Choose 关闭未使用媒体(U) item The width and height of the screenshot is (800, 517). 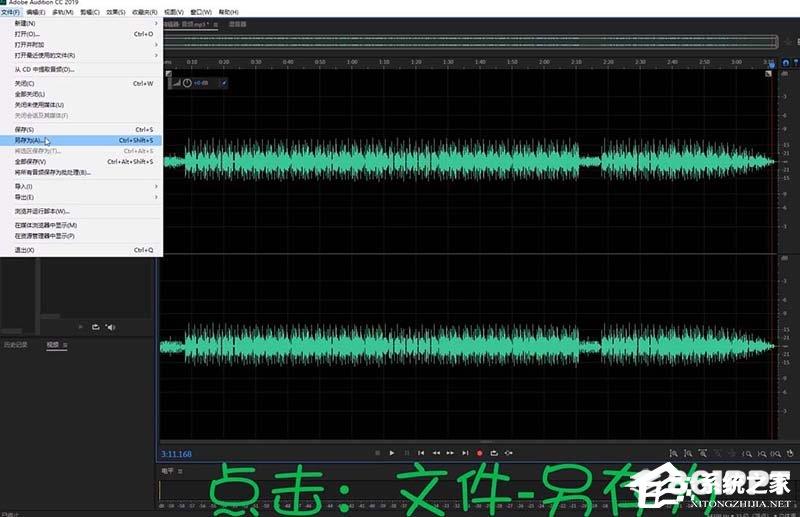(x=82, y=105)
